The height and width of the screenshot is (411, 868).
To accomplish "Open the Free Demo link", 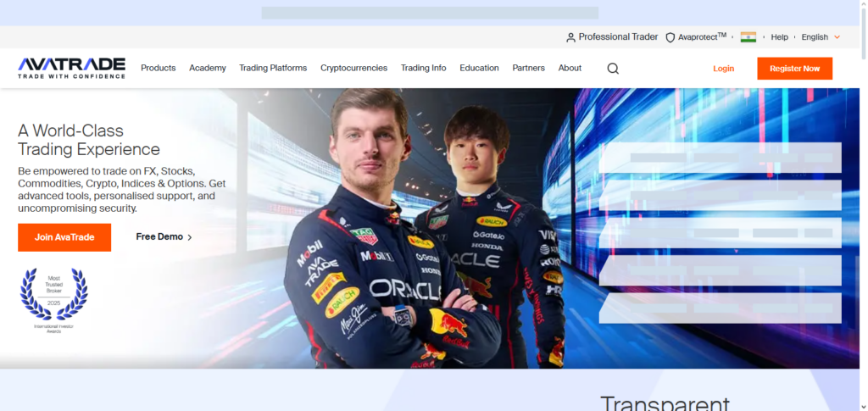I will [x=164, y=237].
